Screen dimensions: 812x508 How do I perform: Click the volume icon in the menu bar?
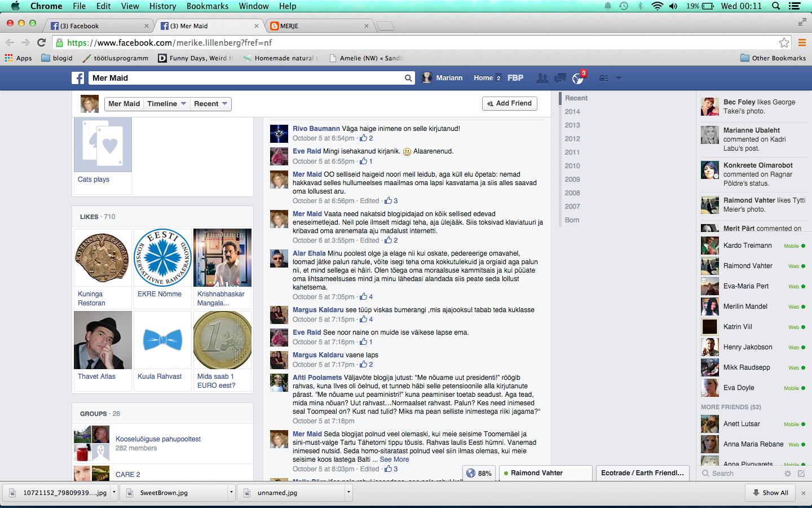point(673,6)
